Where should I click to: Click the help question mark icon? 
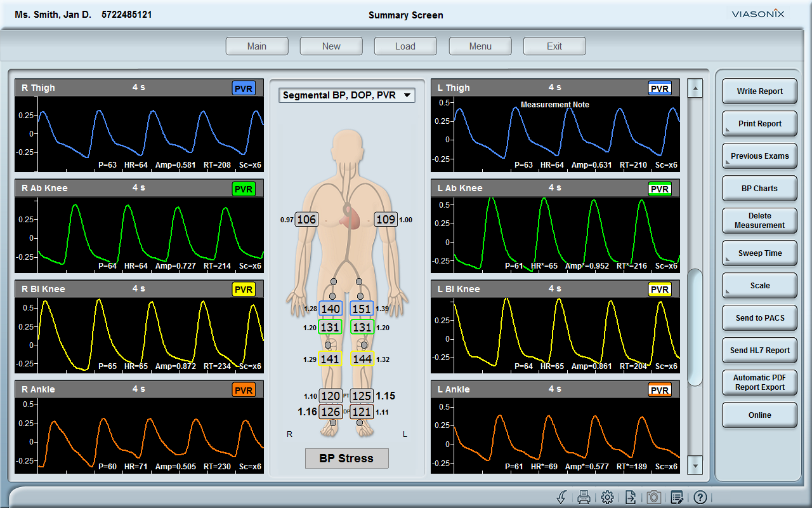(x=700, y=497)
